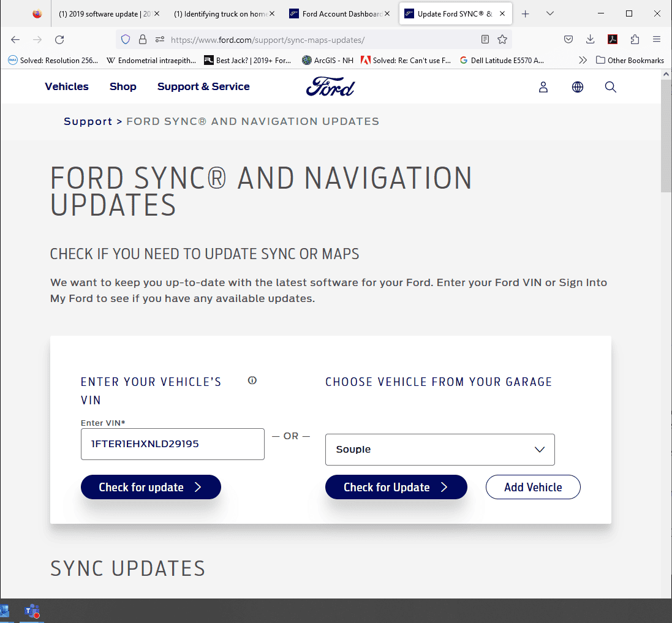This screenshot has height=623, width=672.
Task: List all tabs dropdown arrow
Action: (550, 13)
